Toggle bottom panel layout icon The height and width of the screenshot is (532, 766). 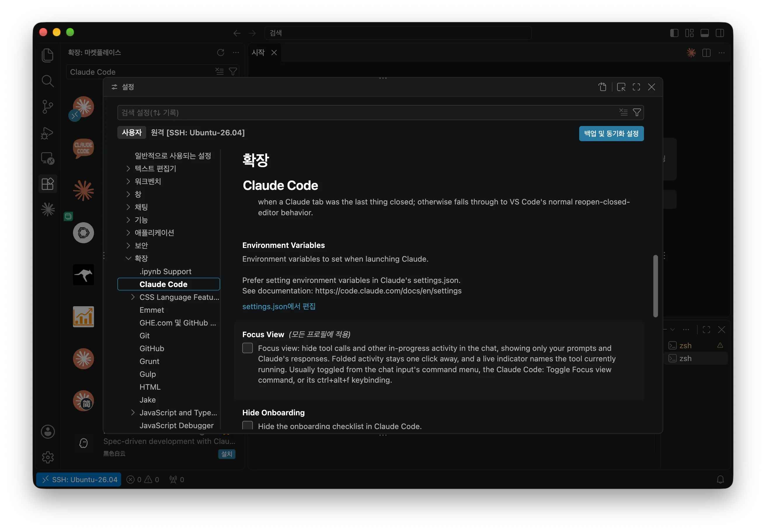coord(705,33)
